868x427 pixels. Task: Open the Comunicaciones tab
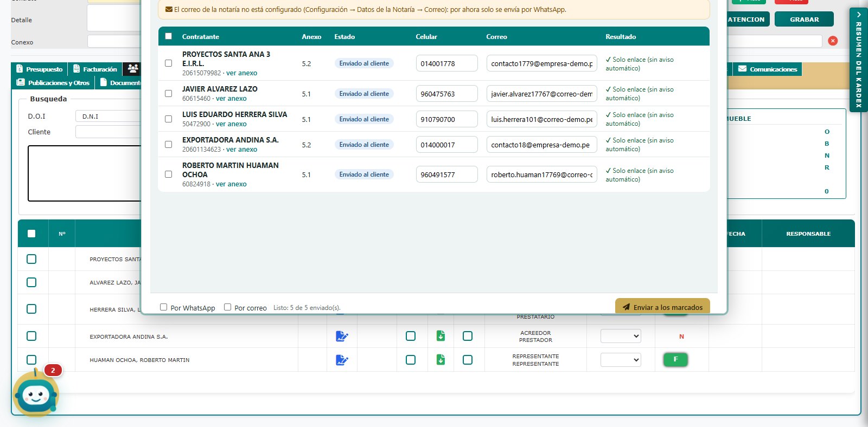(768, 69)
